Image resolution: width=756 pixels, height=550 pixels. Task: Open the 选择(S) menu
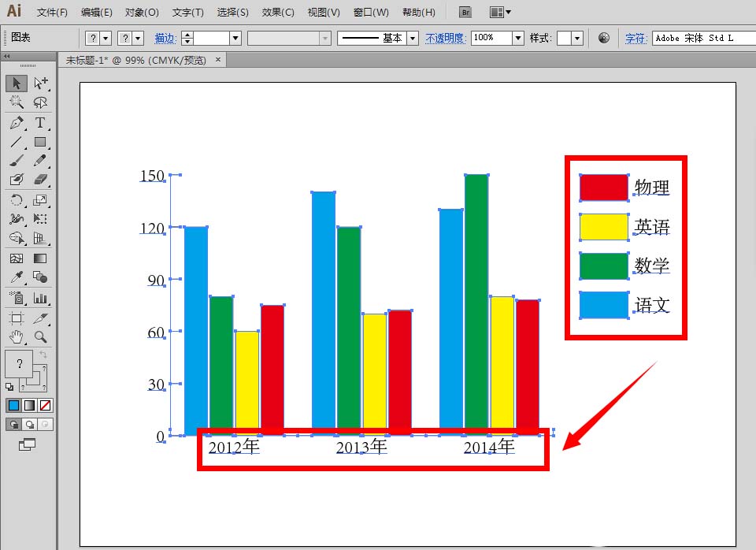point(233,13)
